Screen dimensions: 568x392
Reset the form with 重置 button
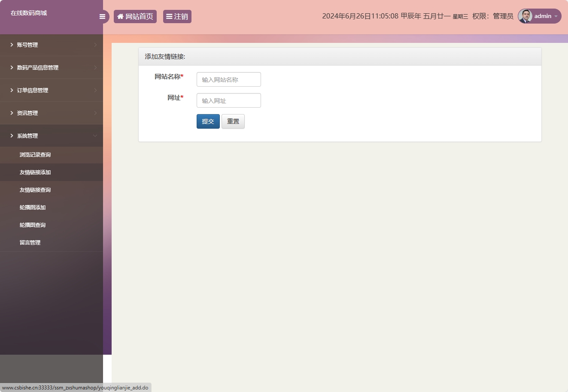(x=233, y=121)
